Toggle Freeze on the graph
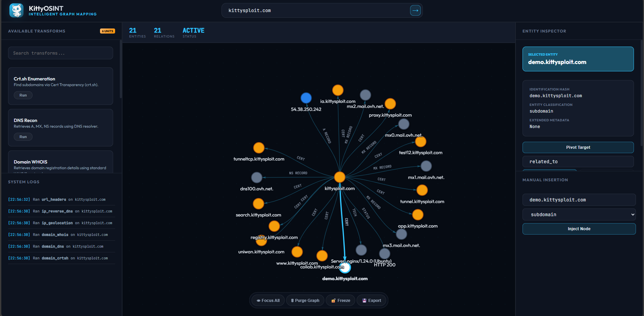Viewport: 644px width, 316px height. coord(341,301)
